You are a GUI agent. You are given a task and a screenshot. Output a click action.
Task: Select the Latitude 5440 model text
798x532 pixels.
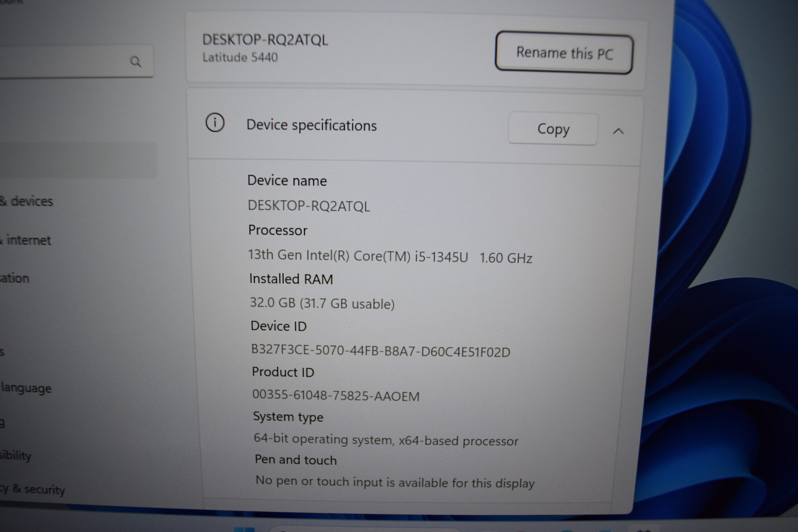click(x=240, y=57)
